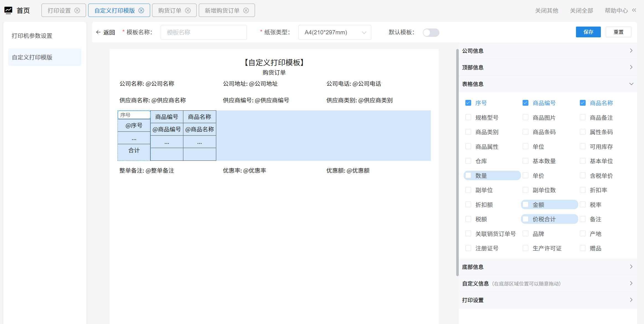Toggle the 默认模板 switch

click(x=431, y=33)
